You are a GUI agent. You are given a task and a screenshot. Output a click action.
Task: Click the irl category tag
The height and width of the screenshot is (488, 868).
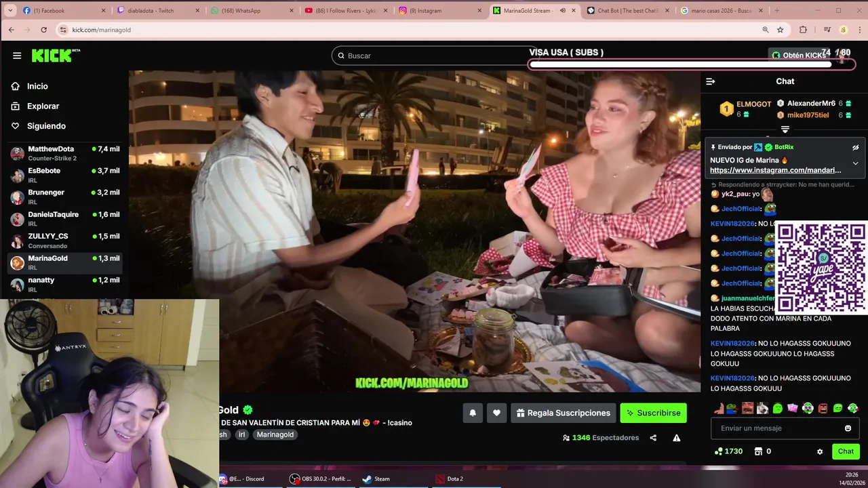point(241,434)
